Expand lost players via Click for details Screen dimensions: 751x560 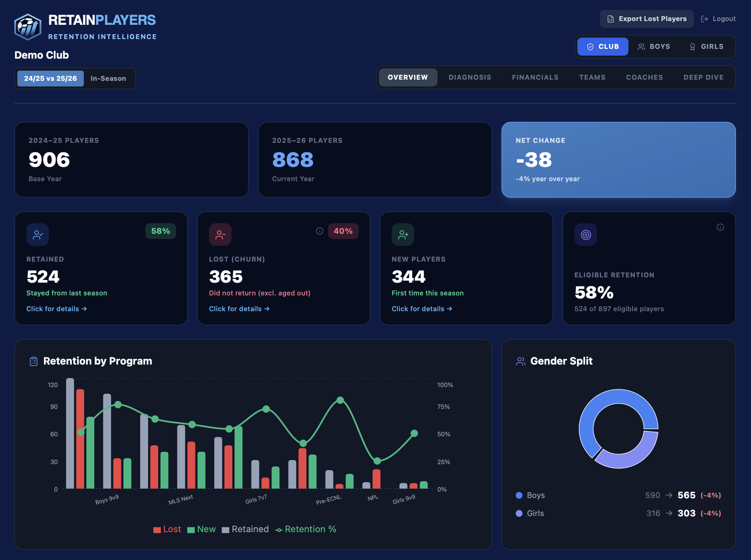pos(239,309)
